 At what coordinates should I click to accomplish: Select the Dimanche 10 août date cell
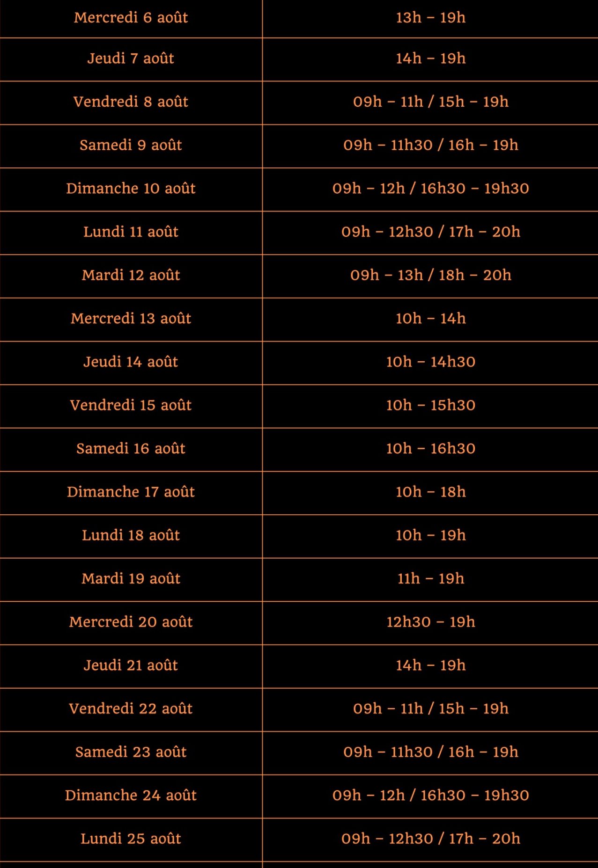131,190
